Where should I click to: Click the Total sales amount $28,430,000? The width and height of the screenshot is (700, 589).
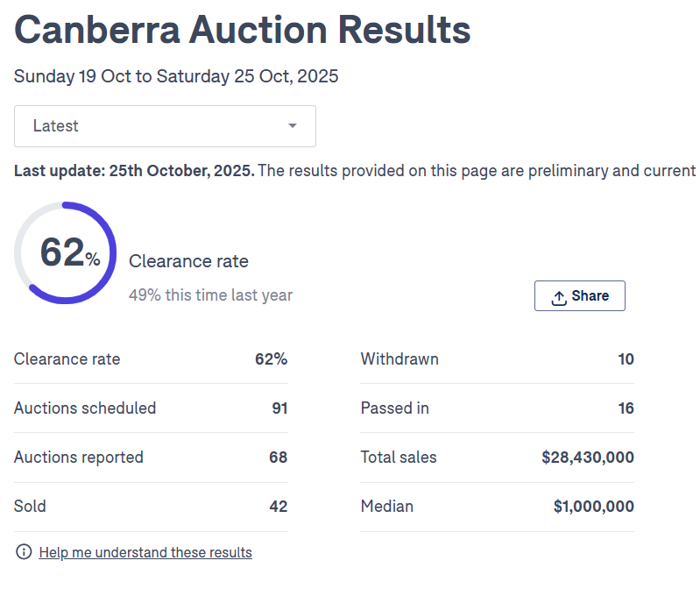pyautogui.click(x=588, y=458)
